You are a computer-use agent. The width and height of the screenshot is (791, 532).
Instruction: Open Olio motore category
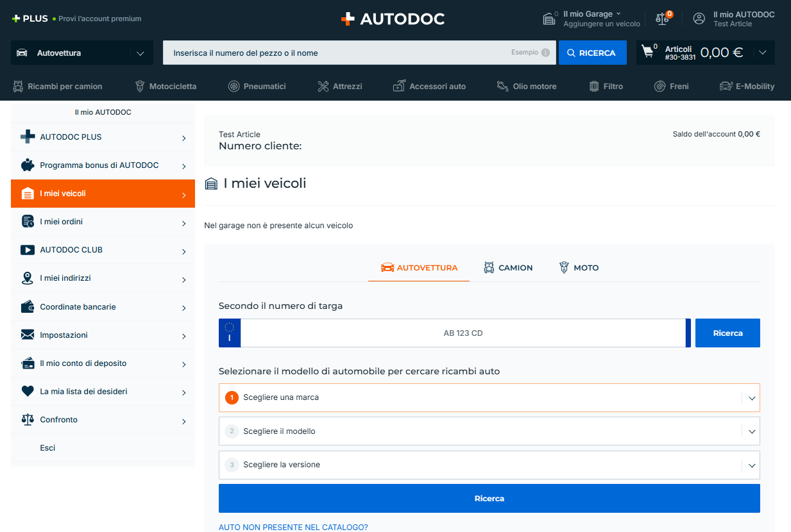click(527, 86)
